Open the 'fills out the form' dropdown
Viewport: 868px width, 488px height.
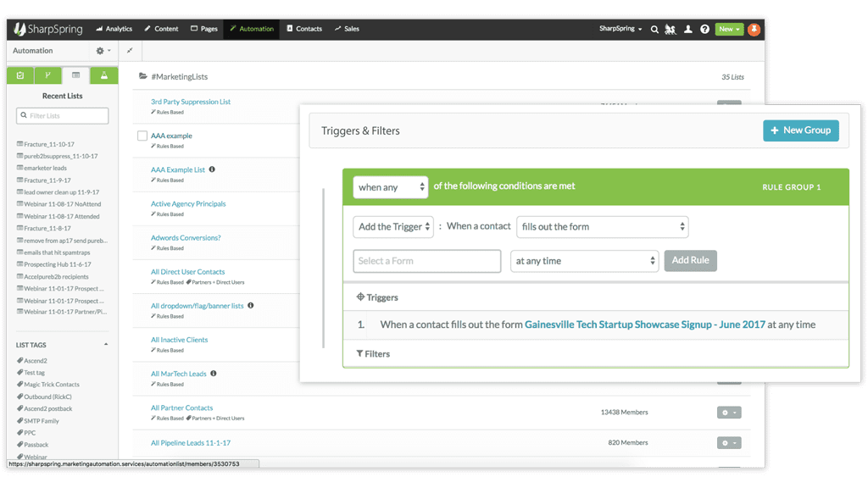pyautogui.click(x=603, y=227)
